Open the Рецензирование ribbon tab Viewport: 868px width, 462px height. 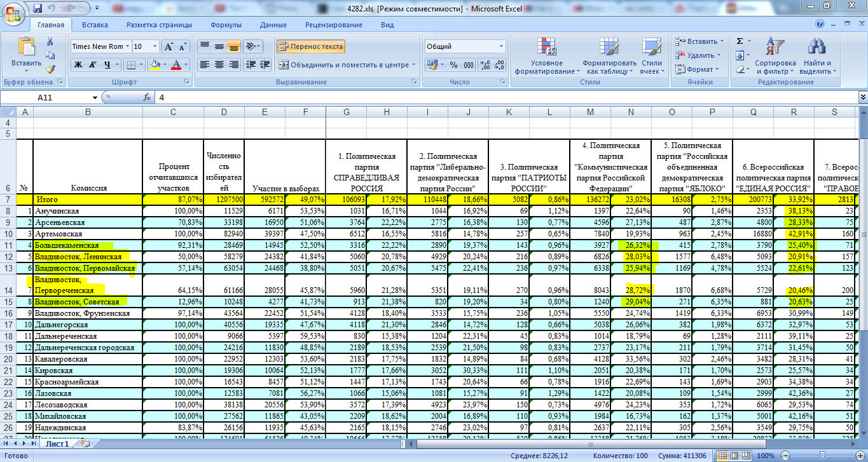tap(334, 25)
